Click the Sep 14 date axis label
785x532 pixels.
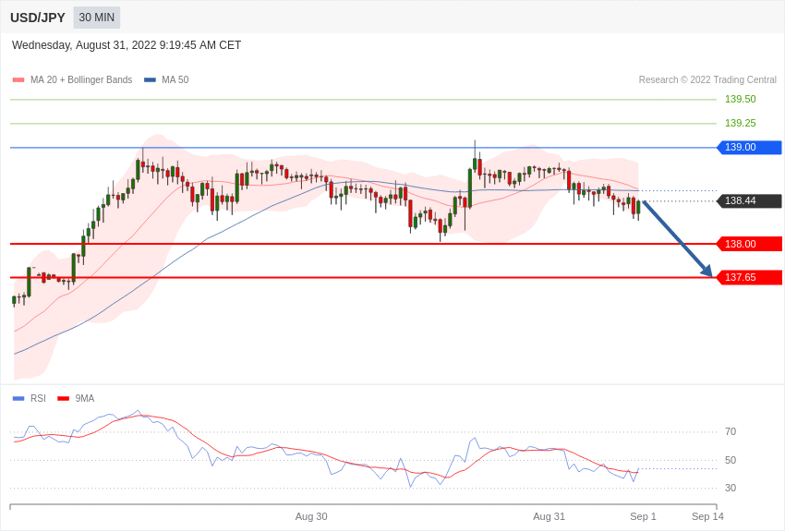pos(707,516)
